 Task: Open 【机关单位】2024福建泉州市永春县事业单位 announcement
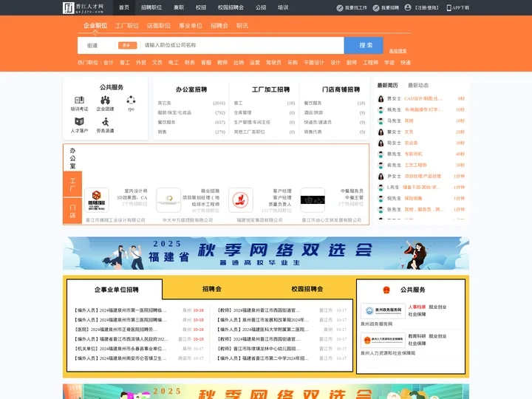click(x=120, y=349)
